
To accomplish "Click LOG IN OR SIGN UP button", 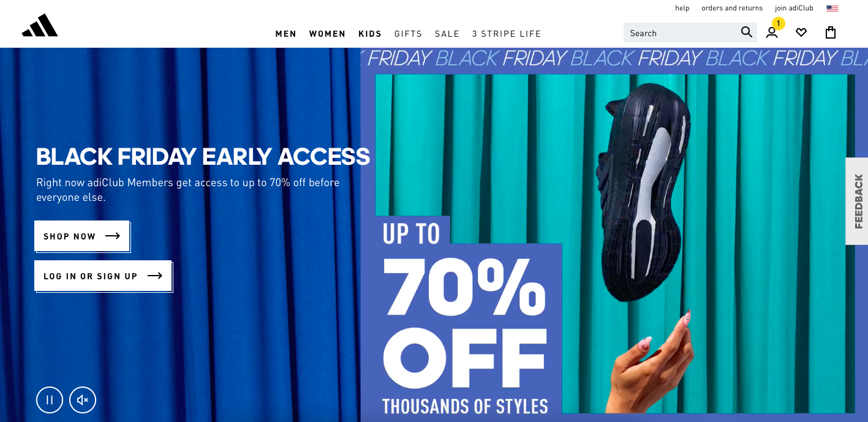I will 103,276.
